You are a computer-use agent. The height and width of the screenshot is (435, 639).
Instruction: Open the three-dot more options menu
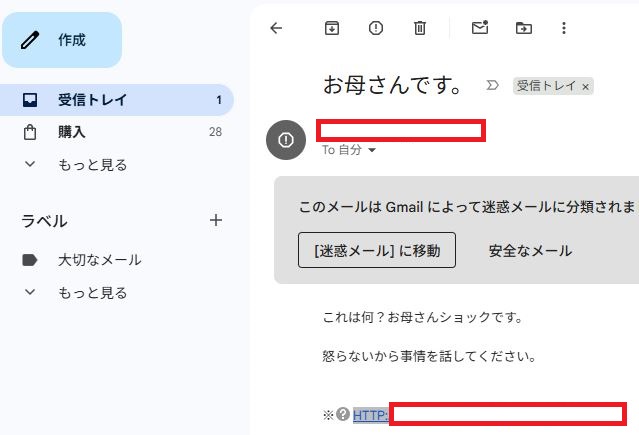pos(564,28)
